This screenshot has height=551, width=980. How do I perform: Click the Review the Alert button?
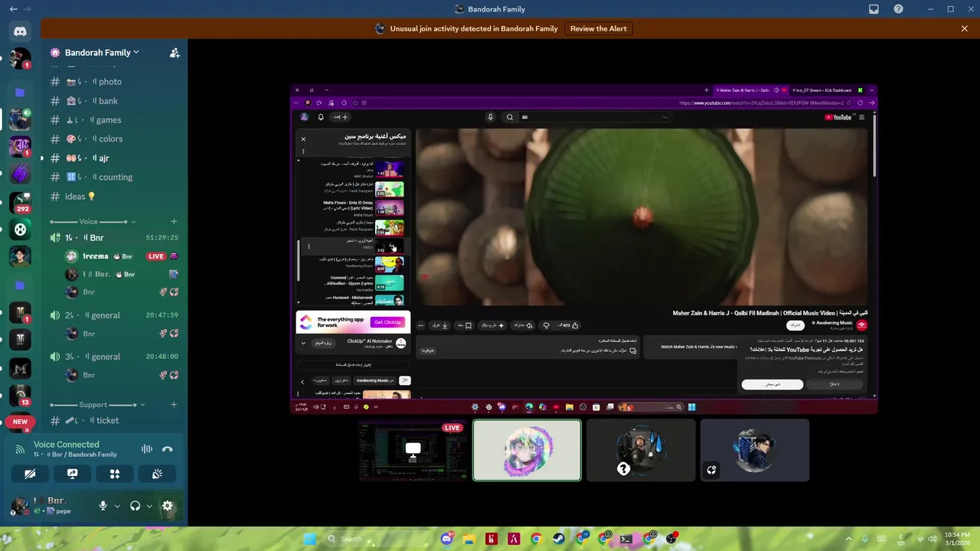[x=599, y=28]
